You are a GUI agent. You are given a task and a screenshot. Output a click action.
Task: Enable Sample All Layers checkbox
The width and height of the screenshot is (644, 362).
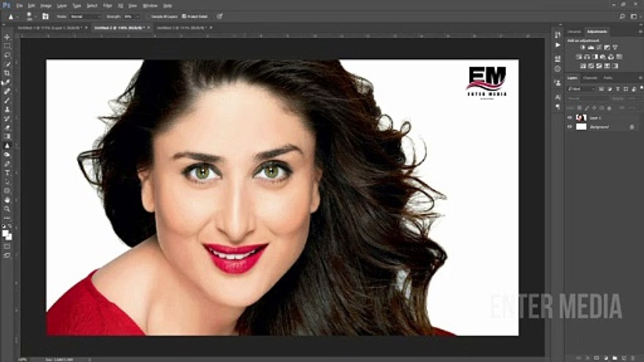point(148,17)
